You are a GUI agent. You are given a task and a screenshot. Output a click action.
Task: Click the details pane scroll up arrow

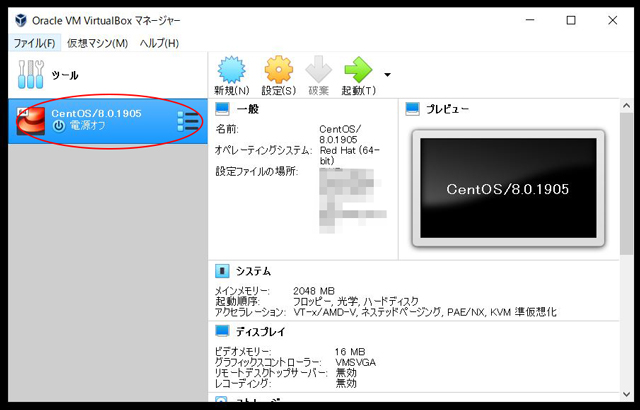point(627,106)
